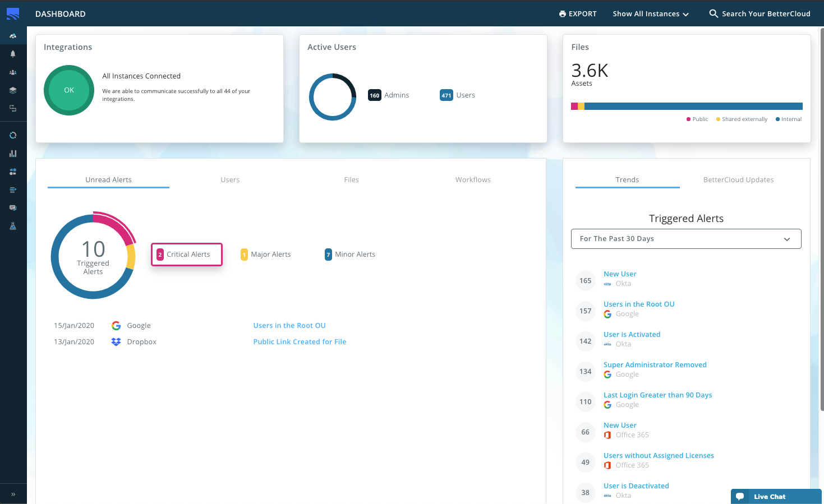Select the sync/refresh icon in sidebar
The height and width of the screenshot is (504, 824).
pyautogui.click(x=13, y=135)
